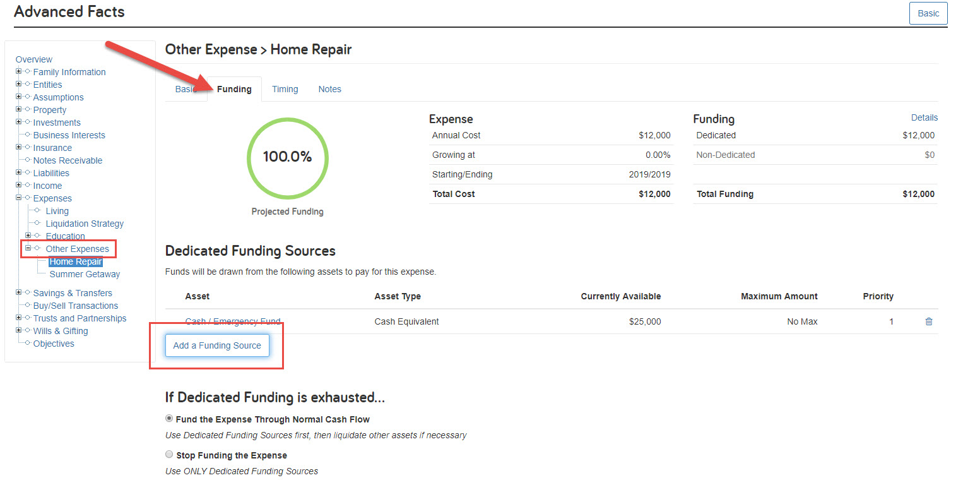This screenshot has height=497, width=980.
Task: Open the Investments tree label
Action: pyautogui.click(x=57, y=123)
